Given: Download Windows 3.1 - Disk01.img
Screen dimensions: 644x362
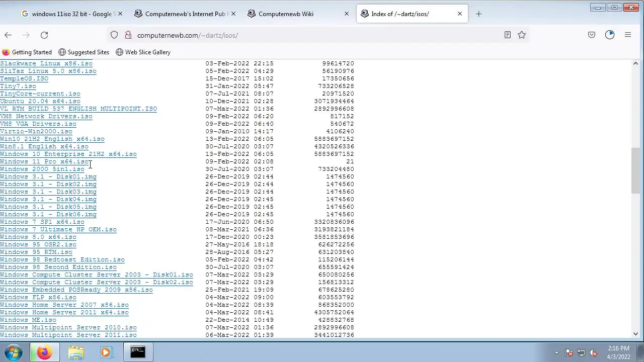Looking at the screenshot, I should [x=48, y=176].
